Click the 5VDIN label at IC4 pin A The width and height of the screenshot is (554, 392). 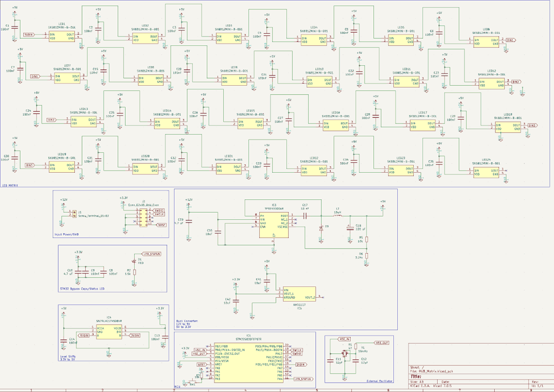click(84, 335)
